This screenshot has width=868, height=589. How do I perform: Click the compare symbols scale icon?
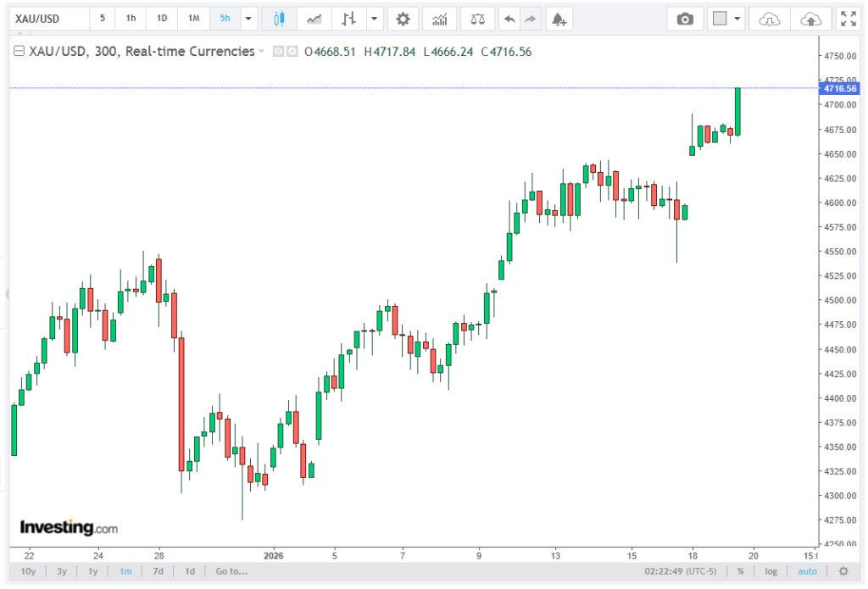pos(478,19)
